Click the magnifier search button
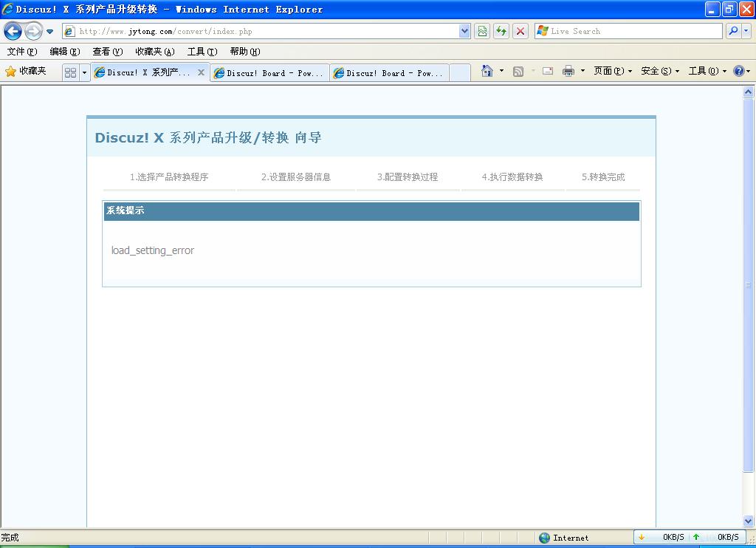 (733, 31)
